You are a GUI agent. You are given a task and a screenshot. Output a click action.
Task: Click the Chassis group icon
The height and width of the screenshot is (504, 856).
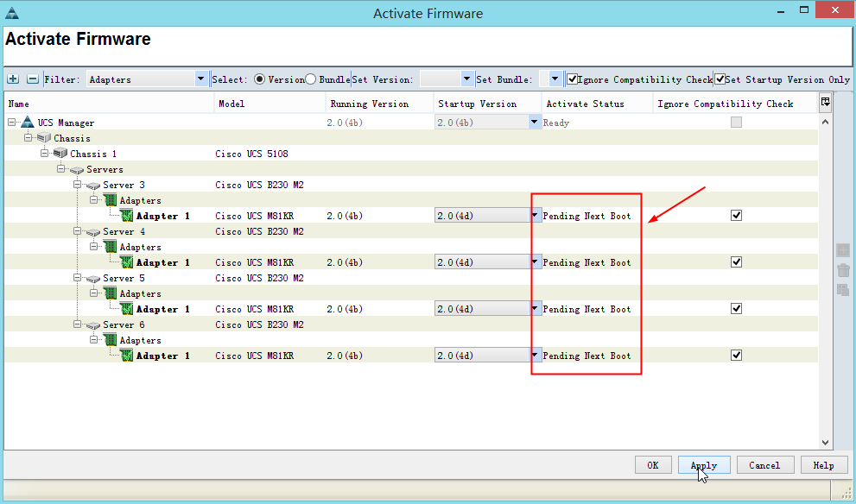(x=44, y=138)
